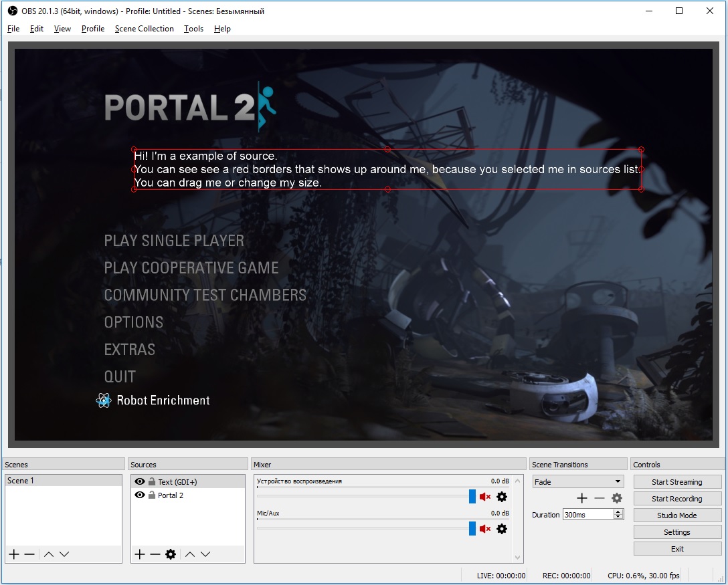The height and width of the screenshot is (585, 728).
Task: Hide the Text (GDI+) source
Action: point(140,481)
